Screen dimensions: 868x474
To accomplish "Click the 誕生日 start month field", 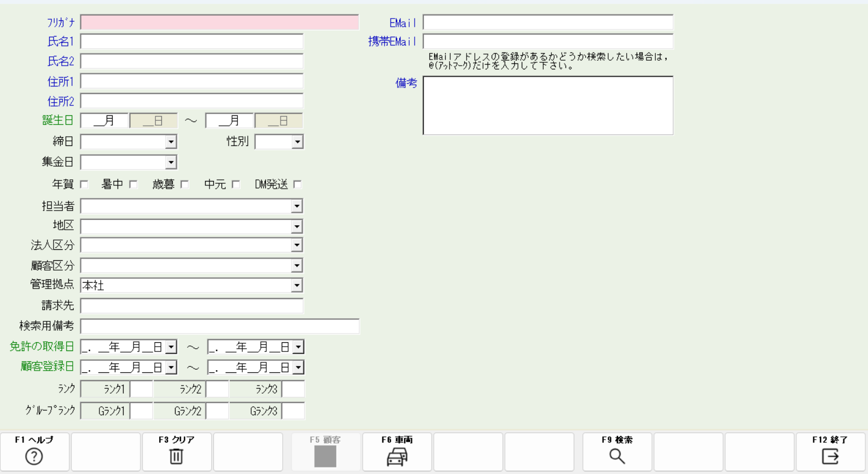I will [x=104, y=121].
